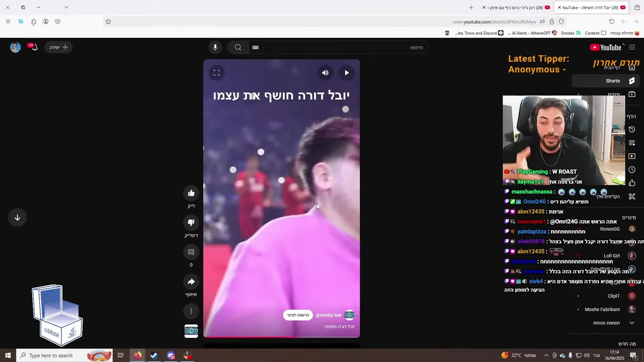
Task: Open the YouTube account avatar menu
Action: [16, 47]
